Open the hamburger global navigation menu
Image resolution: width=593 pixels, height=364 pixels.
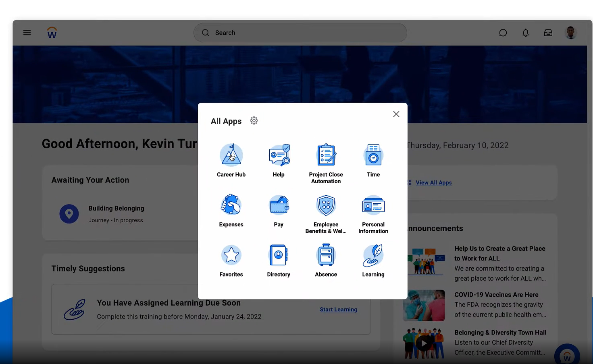click(27, 33)
